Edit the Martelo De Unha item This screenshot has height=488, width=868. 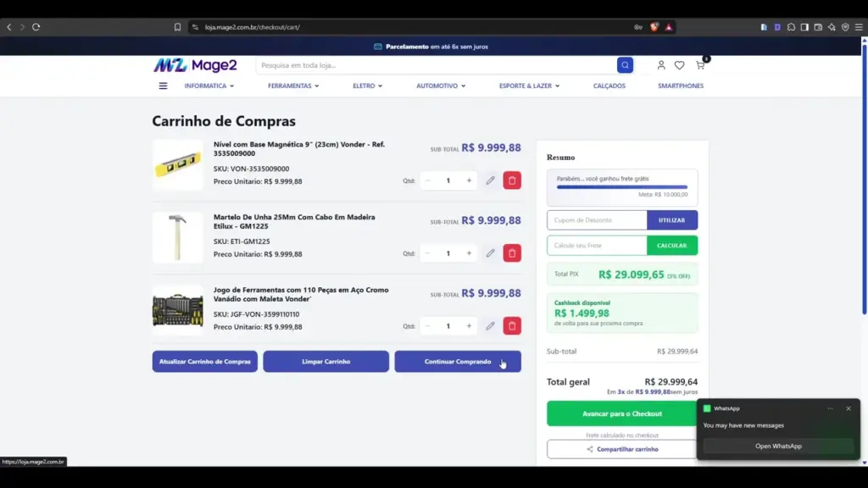pyautogui.click(x=490, y=252)
